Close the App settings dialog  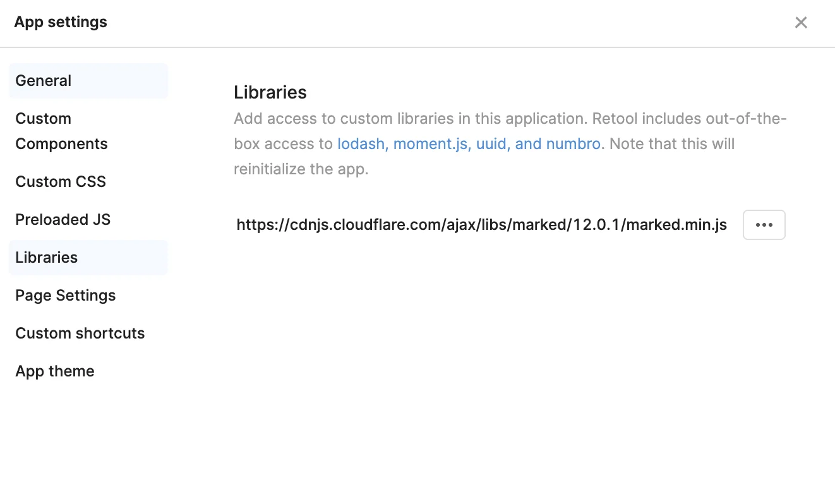801,23
